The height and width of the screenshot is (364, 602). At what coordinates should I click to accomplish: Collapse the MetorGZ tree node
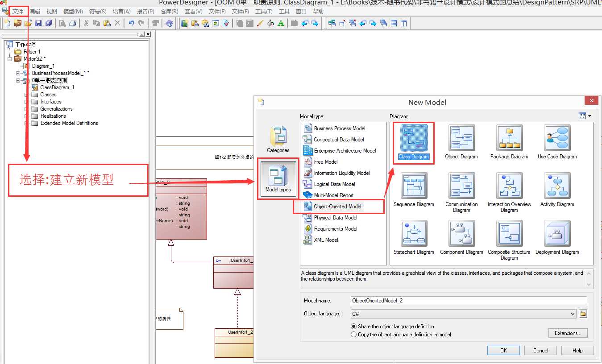10,59
